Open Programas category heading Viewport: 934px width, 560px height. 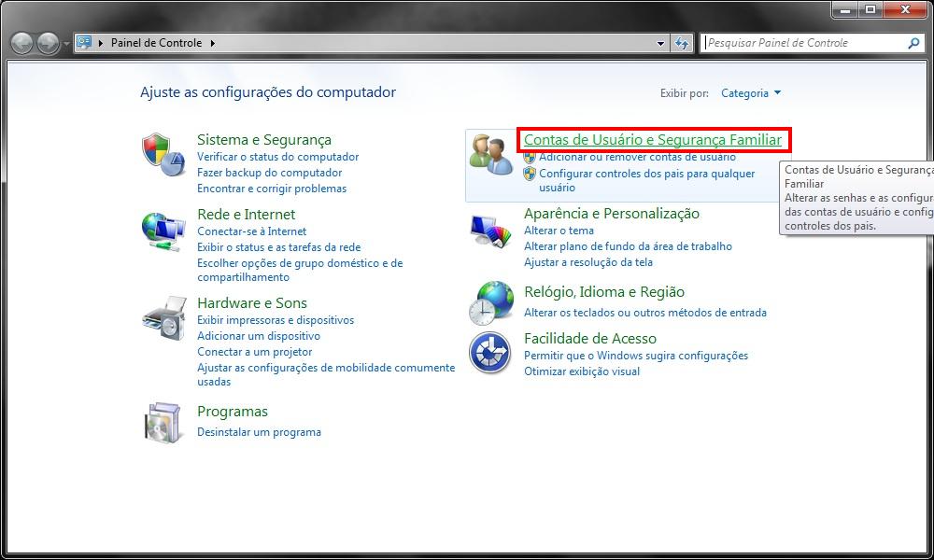click(233, 412)
